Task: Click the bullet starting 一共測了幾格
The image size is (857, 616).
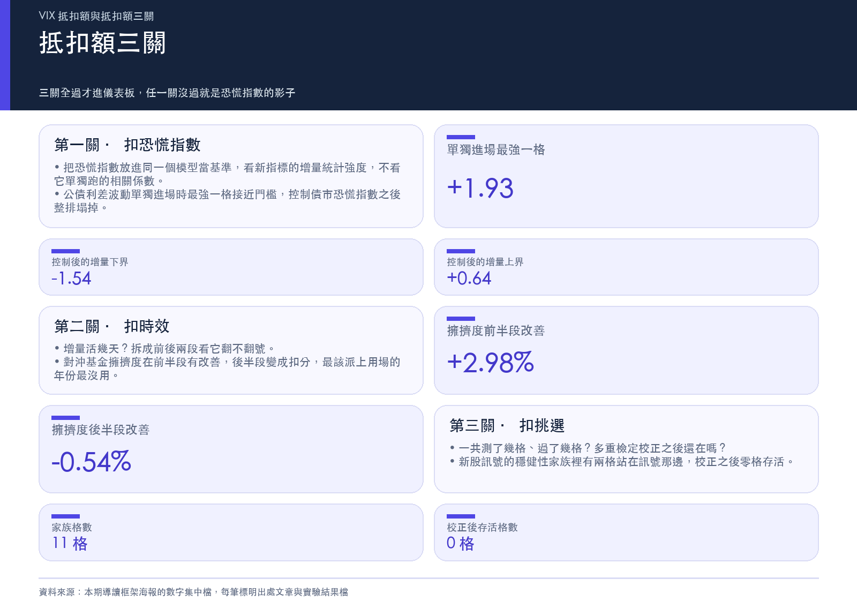Action: [588, 448]
